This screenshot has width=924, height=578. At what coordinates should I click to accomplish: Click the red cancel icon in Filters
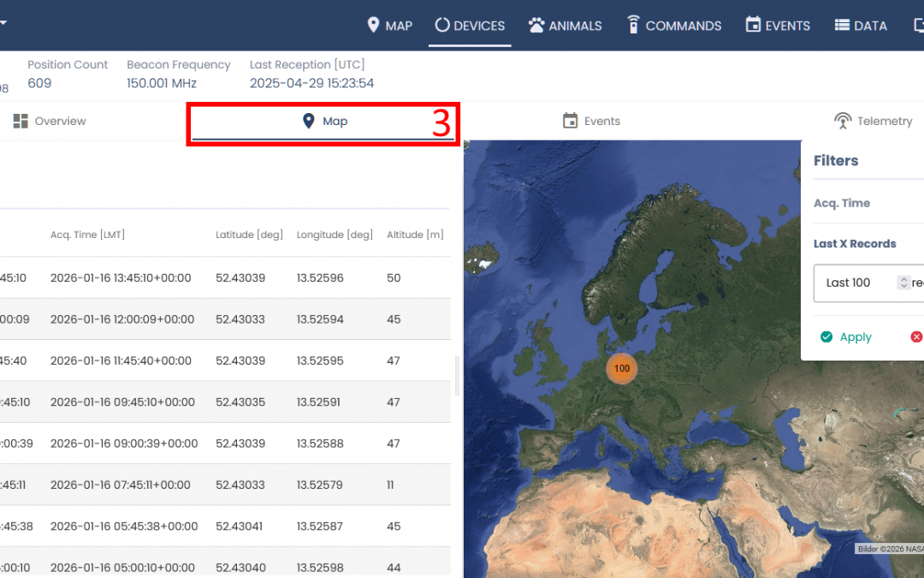(916, 337)
